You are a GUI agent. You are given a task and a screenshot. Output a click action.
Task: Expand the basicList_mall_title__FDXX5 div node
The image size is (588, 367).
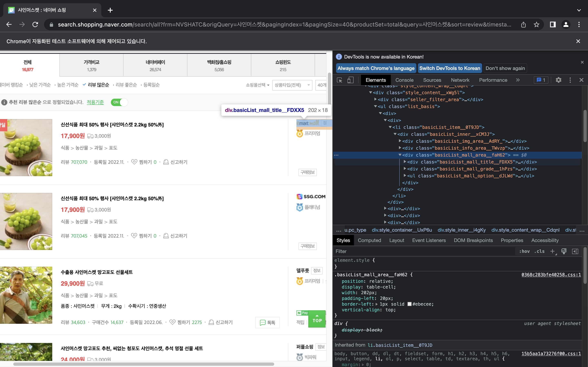tap(405, 162)
